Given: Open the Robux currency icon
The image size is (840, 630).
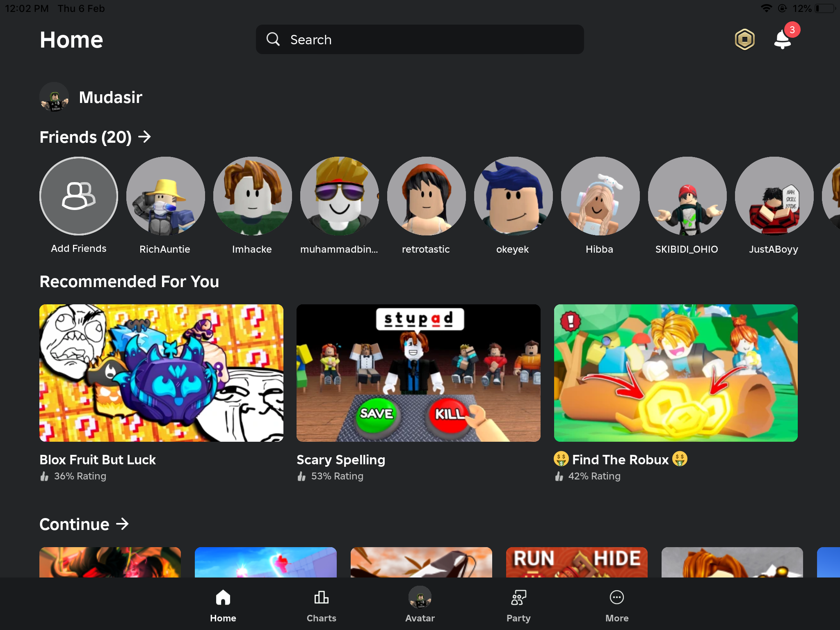Looking at the screenshot, I should (x=744, y=40).
